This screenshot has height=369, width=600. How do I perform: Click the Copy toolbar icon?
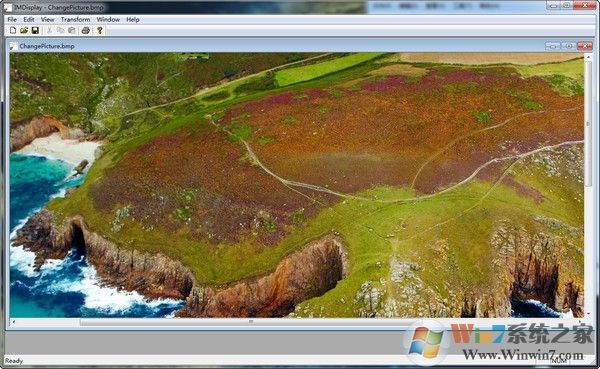60,30
